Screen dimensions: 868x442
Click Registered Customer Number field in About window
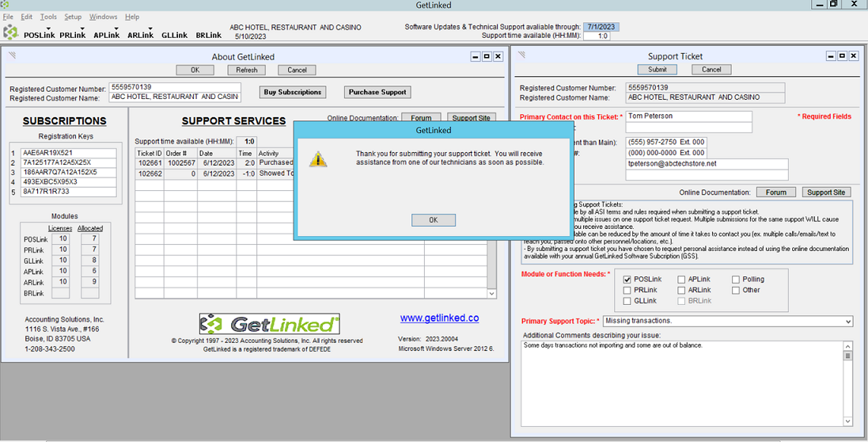click(175, 87)
